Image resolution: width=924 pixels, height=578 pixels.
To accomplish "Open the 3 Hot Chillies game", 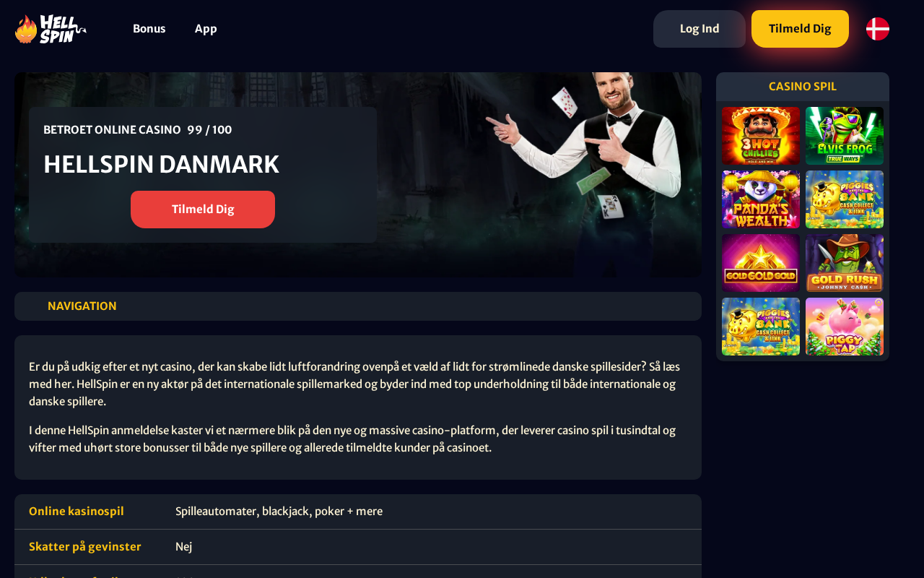I will tap(761, 136).
